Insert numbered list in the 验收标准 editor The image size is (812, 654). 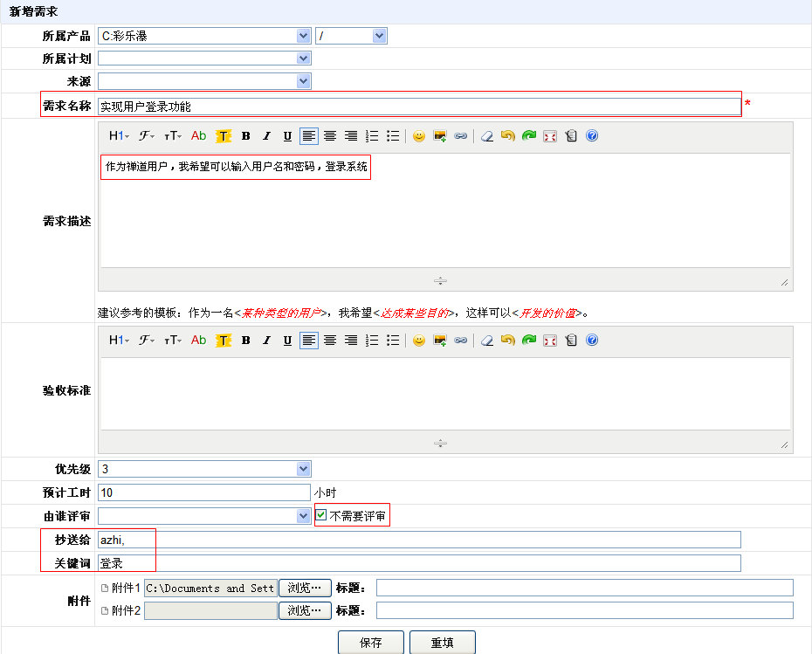pos(372,341)
